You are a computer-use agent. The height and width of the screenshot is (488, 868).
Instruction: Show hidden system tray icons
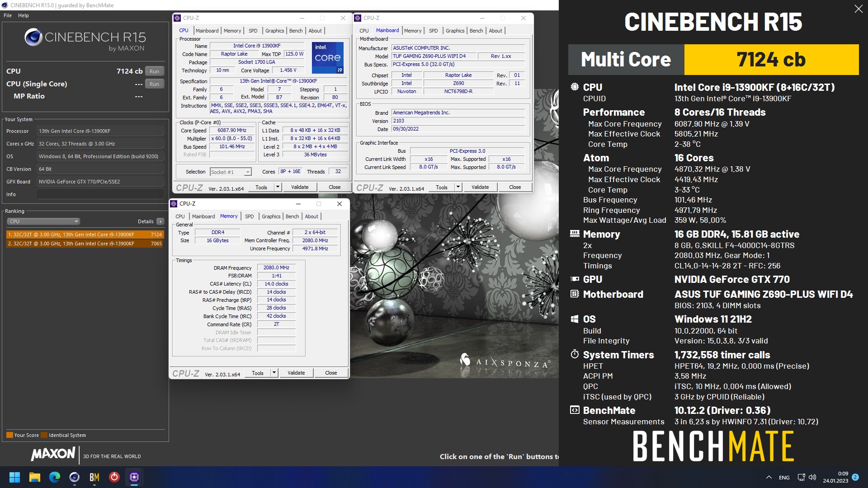(x=769, y=477)
